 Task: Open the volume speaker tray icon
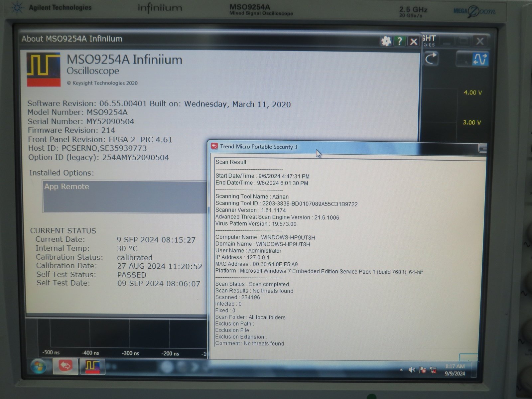[x=412, y=370]
